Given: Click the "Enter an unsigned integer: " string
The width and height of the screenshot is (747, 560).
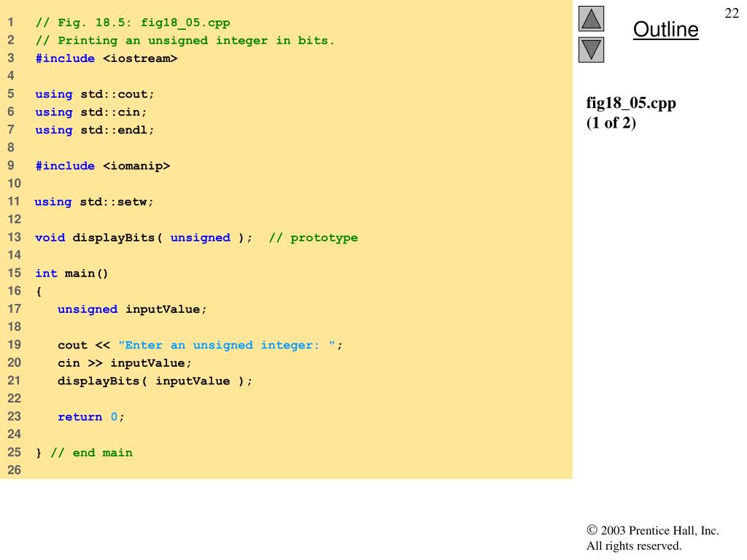Looking at the screenshot, I should (227, 345).
